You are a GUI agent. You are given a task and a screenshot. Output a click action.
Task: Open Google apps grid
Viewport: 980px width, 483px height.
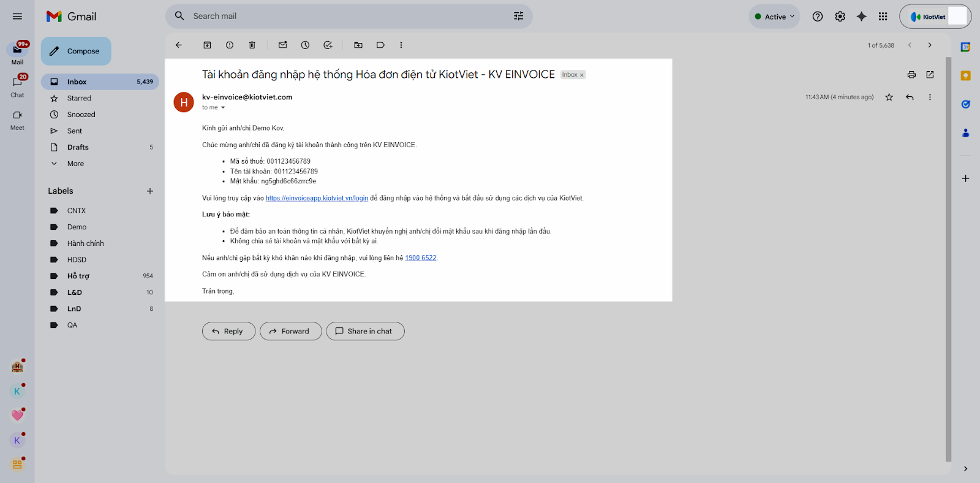(883, 17)
